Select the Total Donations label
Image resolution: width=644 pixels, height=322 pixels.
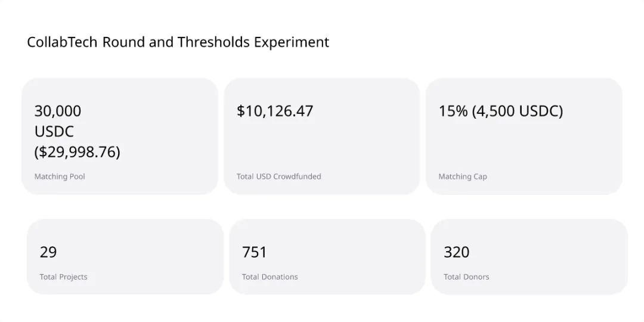(x=270, y=277)
